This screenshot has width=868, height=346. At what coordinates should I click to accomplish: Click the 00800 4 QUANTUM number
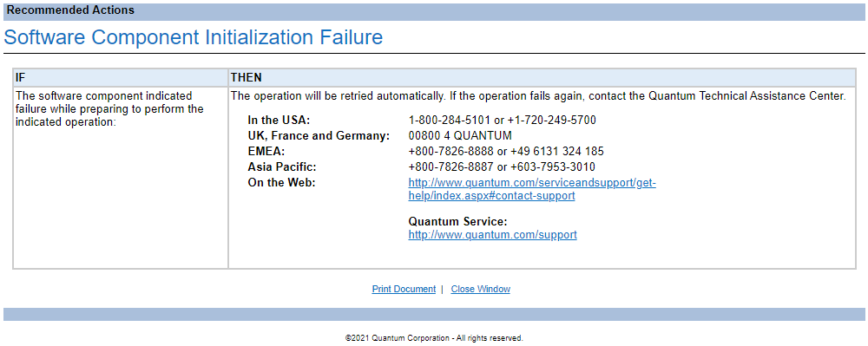[x=460, y=135]
